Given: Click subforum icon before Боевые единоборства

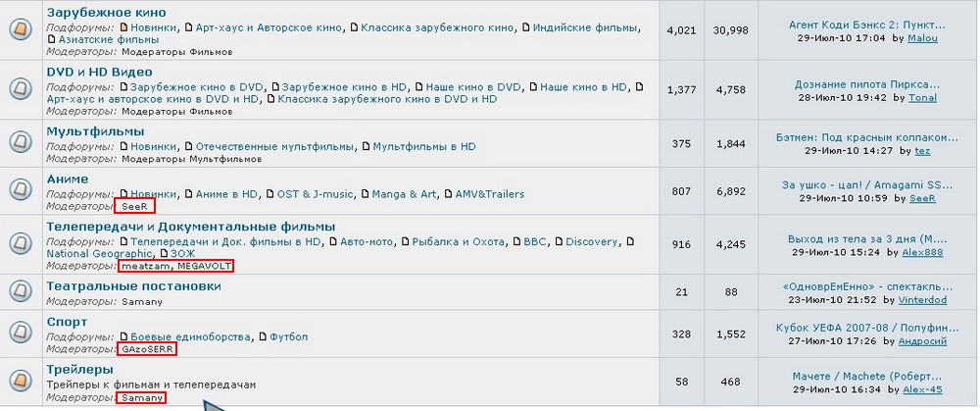Looking at the screenshot, I should pos(123,336).
